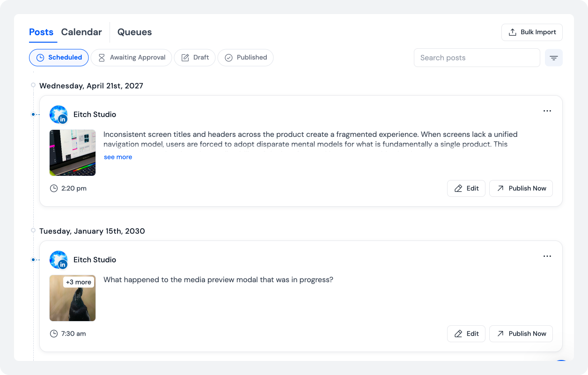Viewport: 588px width, 375px height.
Task: Focus the Search posts field
Action: (477, 58)
